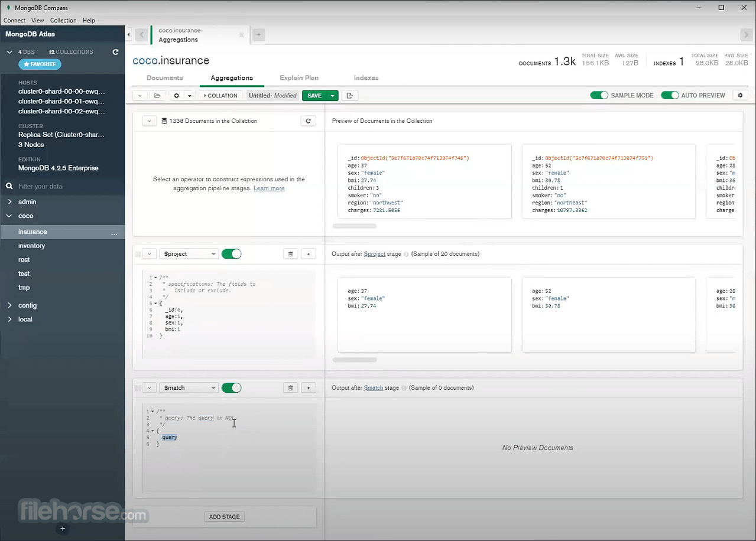Disable the $project stage toggle
The width and height of the screenshot is (756, 541).
(x=231, y=254)
